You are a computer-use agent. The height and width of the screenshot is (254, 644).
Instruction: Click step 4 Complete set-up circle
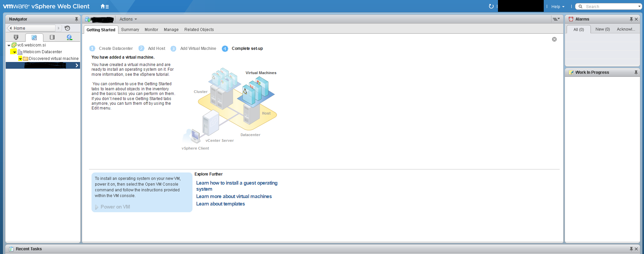225,49
